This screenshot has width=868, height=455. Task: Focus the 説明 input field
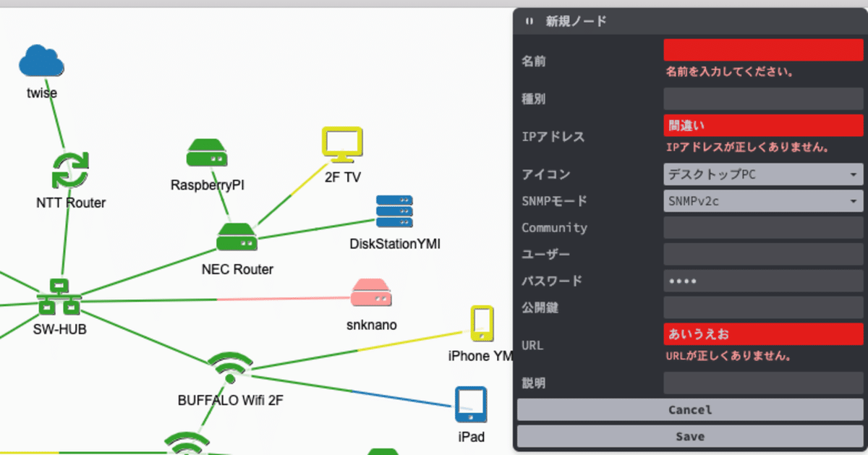click(763, 383)
